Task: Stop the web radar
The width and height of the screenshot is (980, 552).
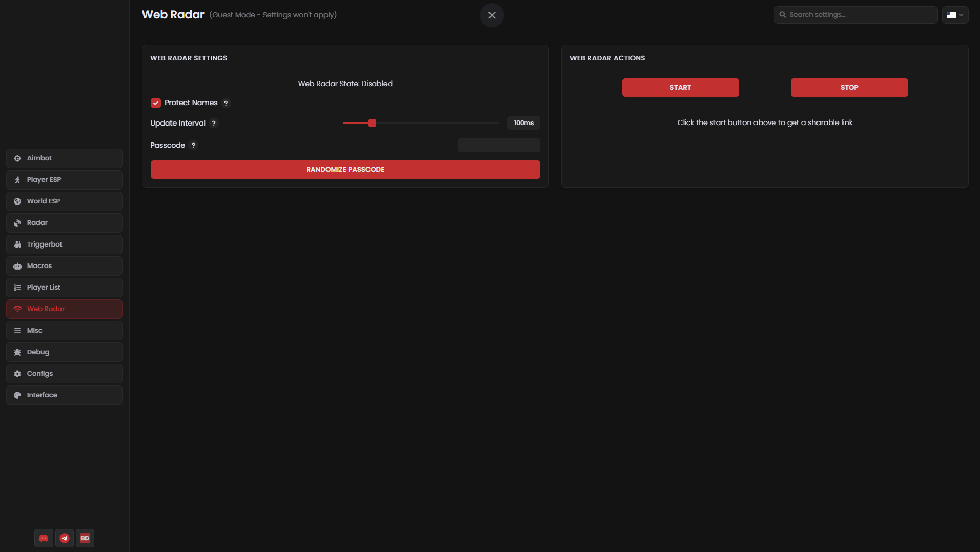Action: (x=849, y=88)
